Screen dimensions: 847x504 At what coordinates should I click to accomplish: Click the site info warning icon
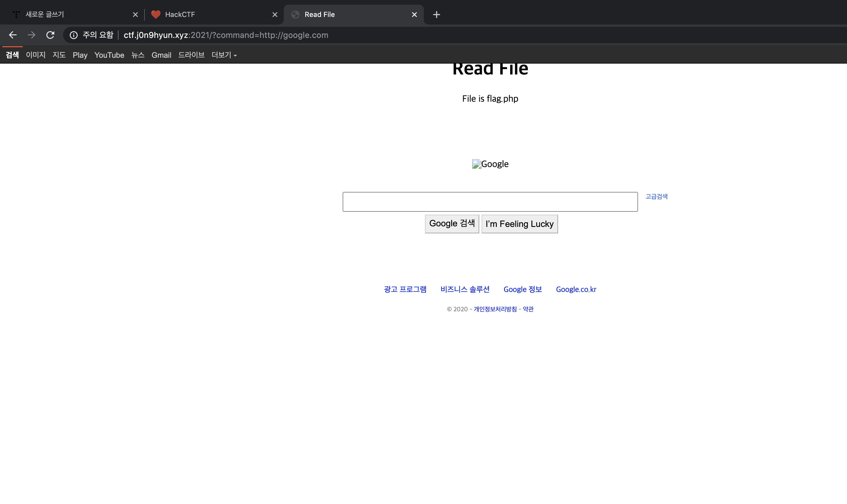point(73,35)
